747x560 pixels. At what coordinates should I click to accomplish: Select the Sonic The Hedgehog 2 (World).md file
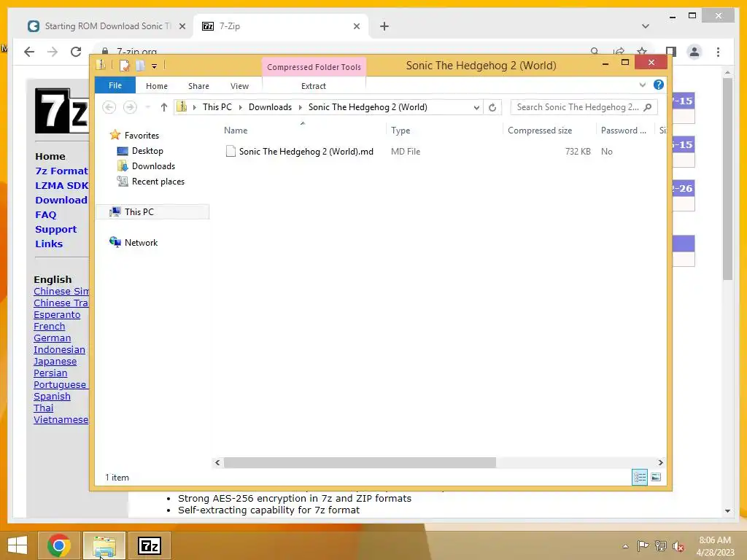[306, 152]
